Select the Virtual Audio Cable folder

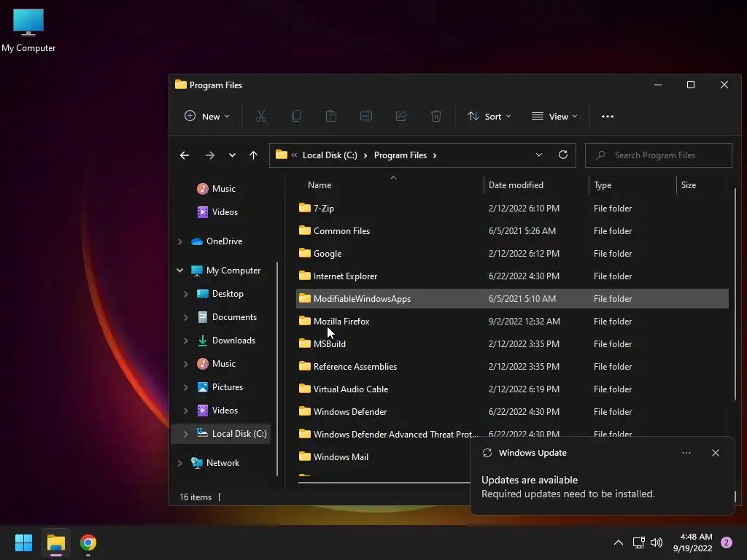point(512,389)
